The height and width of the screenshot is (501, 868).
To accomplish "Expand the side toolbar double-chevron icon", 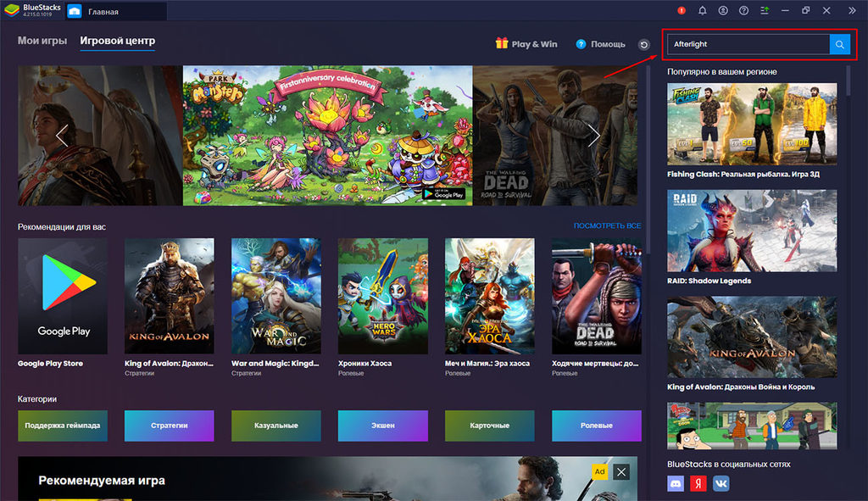I will [852, 10].
